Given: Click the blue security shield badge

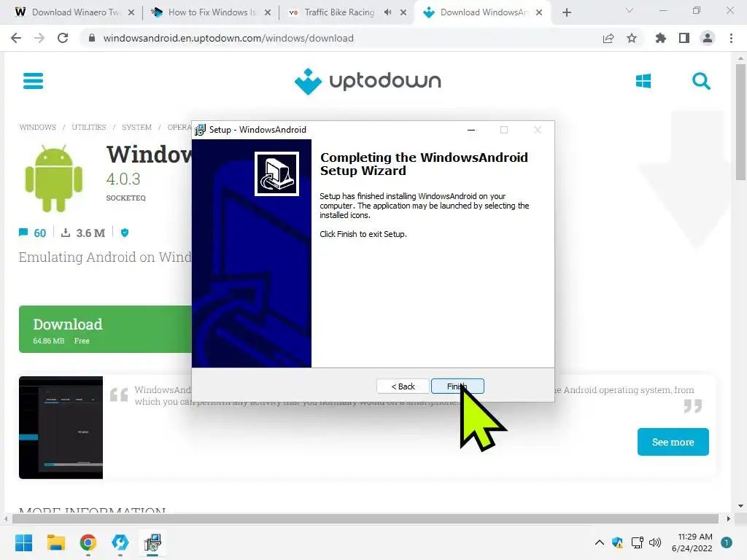Looking at the screenshot, I should pyautogui.click(x=125, y=233).
